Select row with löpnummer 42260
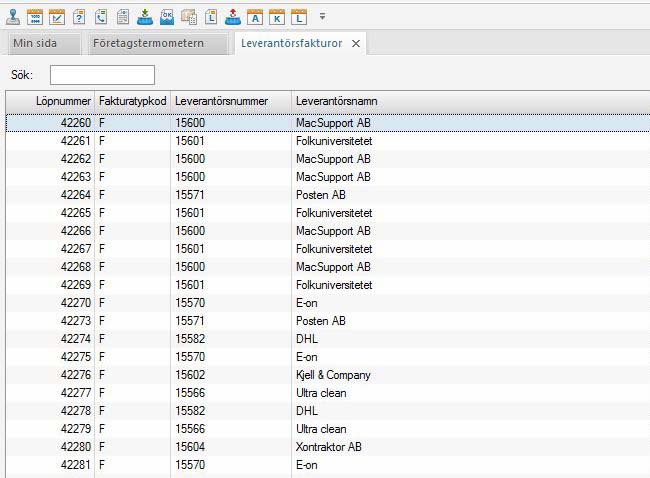The width and height of the screenshot is (650, 478). (x=328, y=123)
